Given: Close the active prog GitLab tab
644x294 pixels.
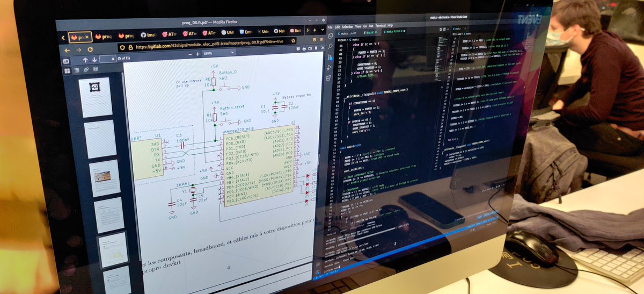Looking at the screenshot, I should pyautogui.click(x=87, y=37).
